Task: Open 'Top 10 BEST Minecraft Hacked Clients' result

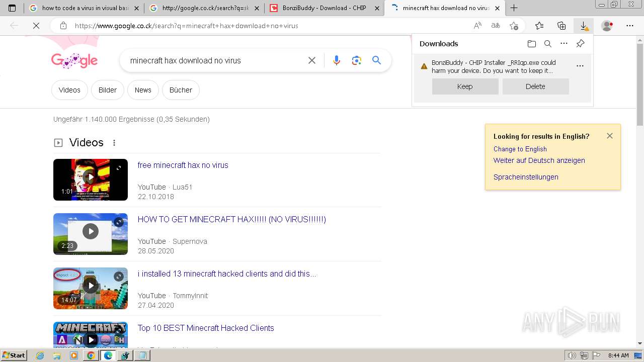Action: coord(206,328)
